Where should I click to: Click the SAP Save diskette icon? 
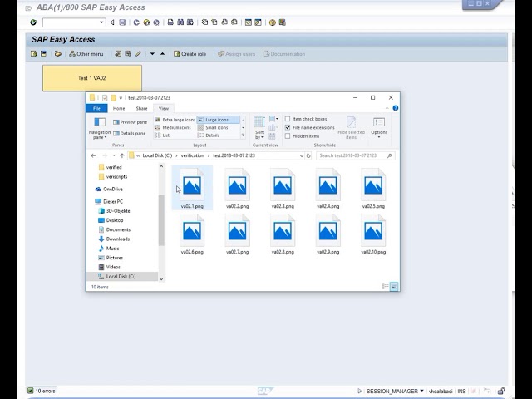pos(122,22)
